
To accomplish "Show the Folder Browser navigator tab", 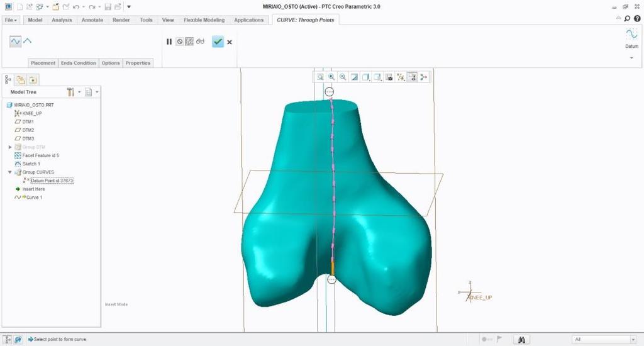I will coord(21,80).
